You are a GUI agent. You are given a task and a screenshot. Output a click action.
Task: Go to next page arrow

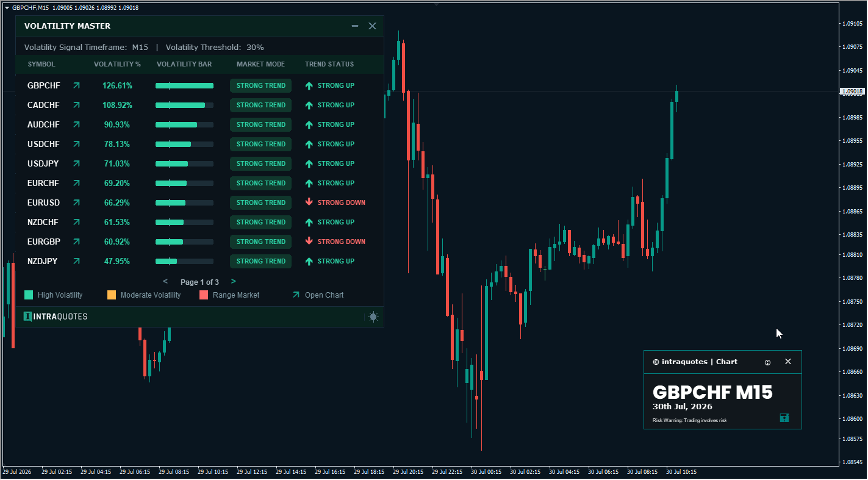click(x=234, y=282)
